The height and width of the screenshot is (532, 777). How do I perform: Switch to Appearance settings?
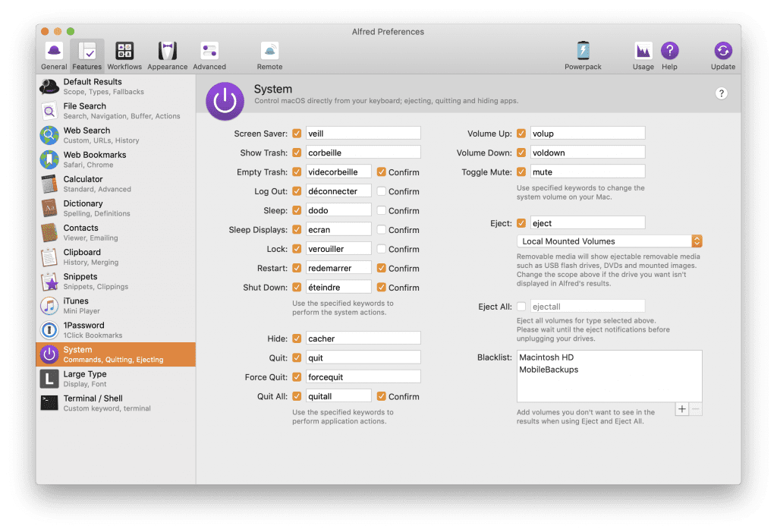168,55
